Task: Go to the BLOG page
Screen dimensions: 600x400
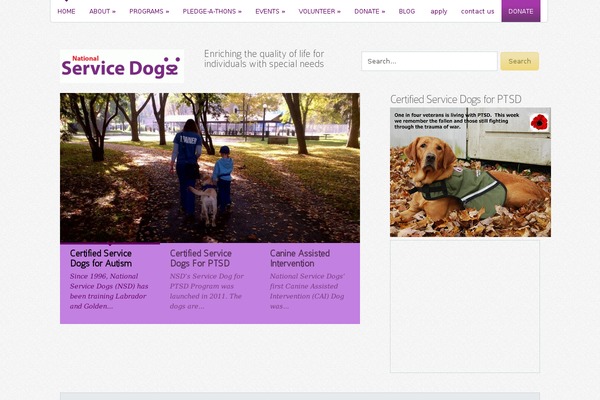Action: pos(407,11)
